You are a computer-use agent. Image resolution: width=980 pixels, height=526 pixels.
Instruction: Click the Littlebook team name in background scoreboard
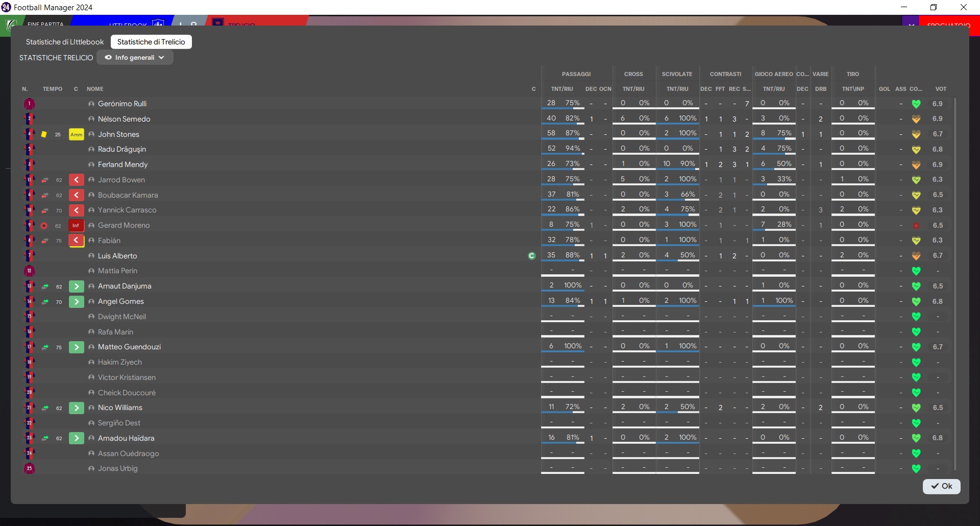(x=128, y=25)
